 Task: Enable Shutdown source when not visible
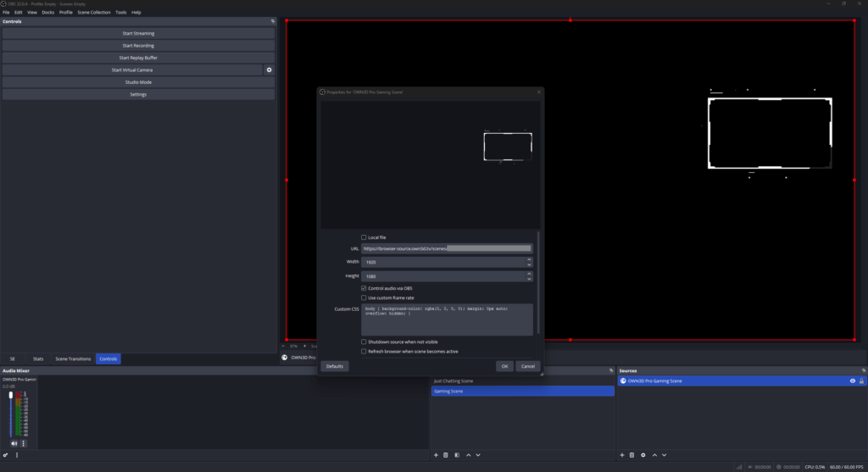[x=364, y=342]
